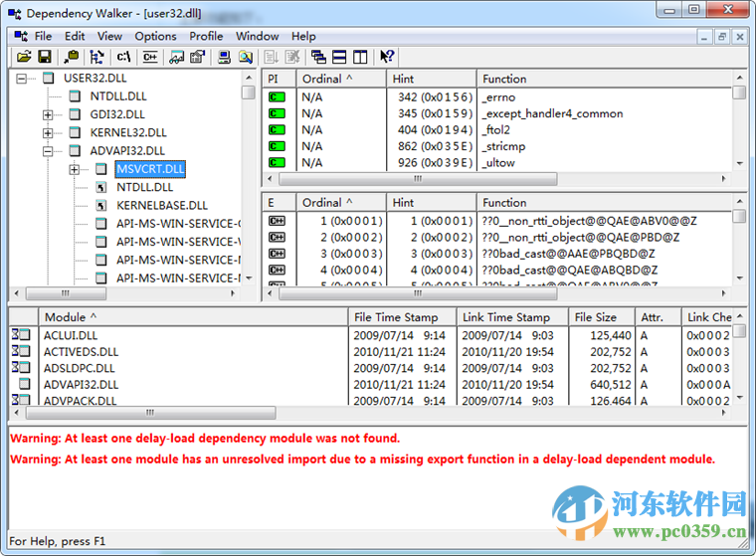The height and width of the screenshot is (556, 756).
Task: Toggle Auto Expand tree toolbar icon
Action: [x=96, y=57]
